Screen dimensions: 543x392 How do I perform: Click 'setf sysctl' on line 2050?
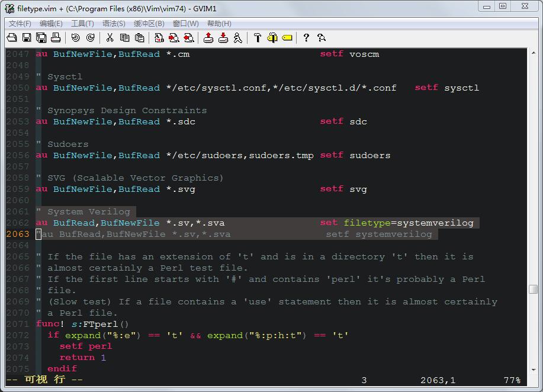tap(447, 88)
